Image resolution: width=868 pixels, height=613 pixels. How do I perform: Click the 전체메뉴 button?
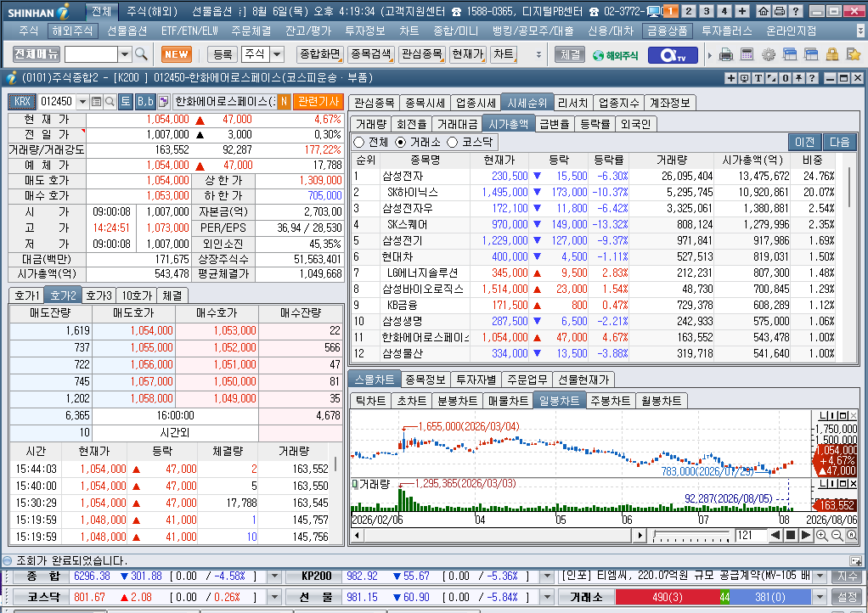pyautogui.click(x=36, y=54)
